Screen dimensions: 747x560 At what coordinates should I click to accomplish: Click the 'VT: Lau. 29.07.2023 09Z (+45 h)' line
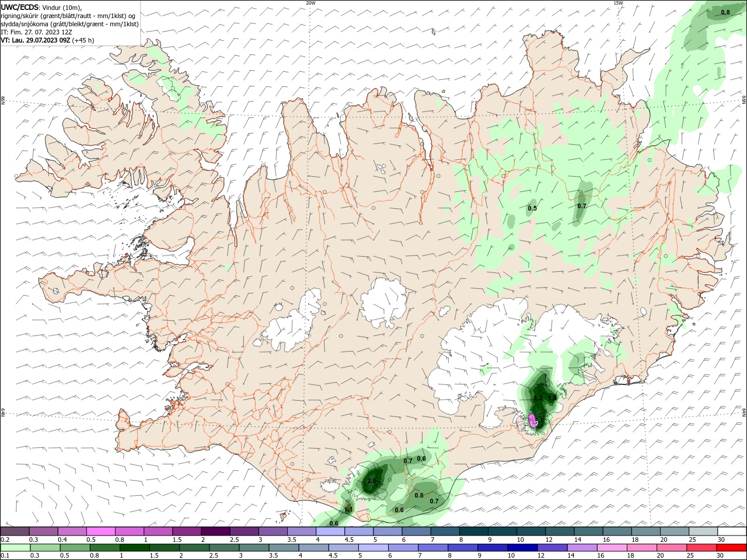pos(47,40)
